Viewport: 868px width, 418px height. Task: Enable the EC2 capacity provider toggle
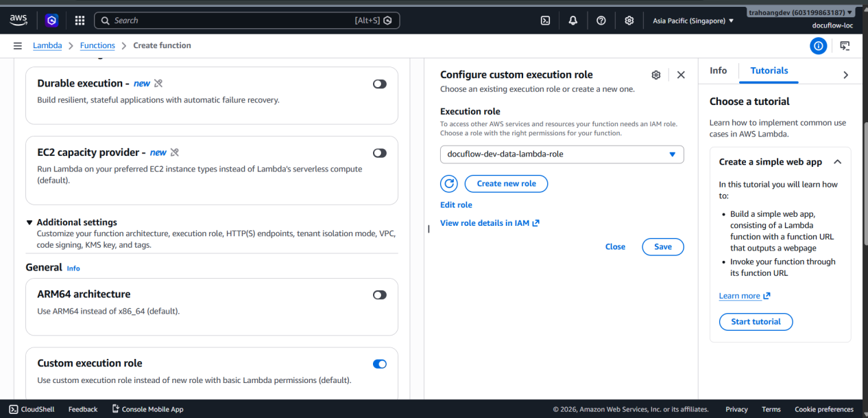pos(380,153)
